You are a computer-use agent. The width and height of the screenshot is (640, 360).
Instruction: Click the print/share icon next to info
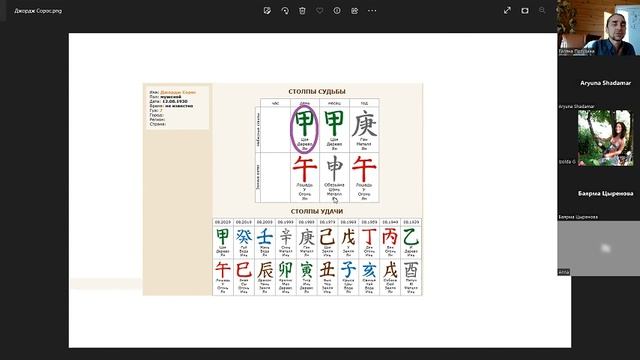pos(354,11)
